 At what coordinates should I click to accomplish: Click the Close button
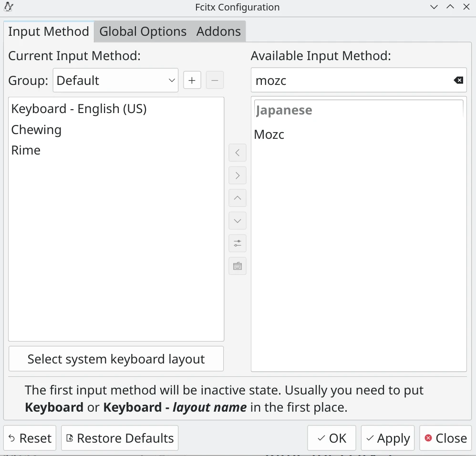445,438
